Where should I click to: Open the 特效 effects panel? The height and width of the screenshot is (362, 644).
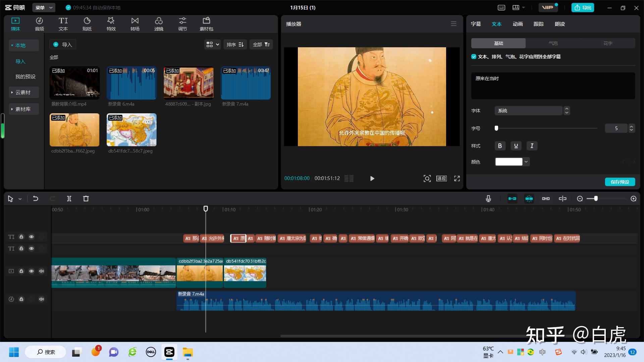111,24
